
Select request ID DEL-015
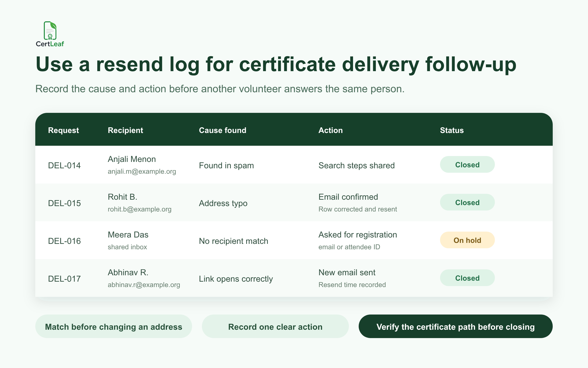pos(64,203)
